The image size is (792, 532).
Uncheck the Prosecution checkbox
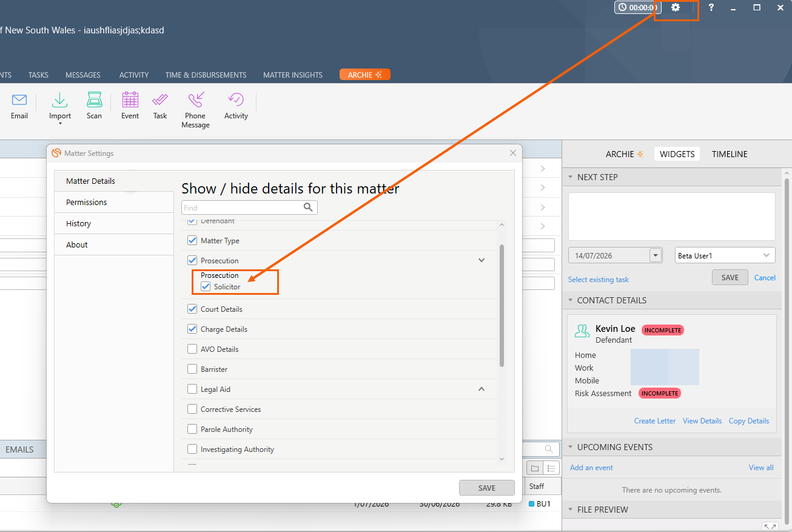click(x=192, y=260)
